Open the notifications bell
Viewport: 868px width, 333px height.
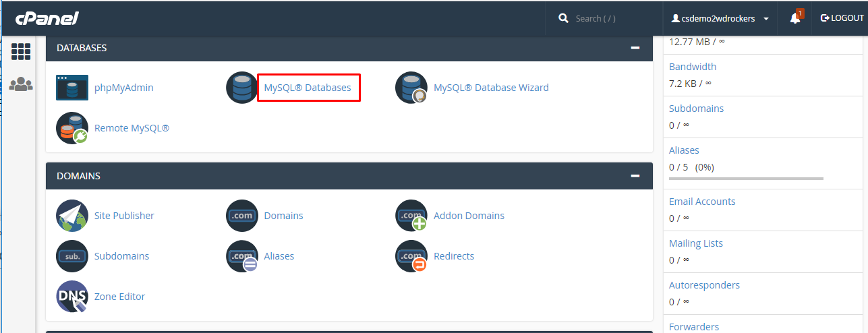pyautogui.click(x=795, y=19)
